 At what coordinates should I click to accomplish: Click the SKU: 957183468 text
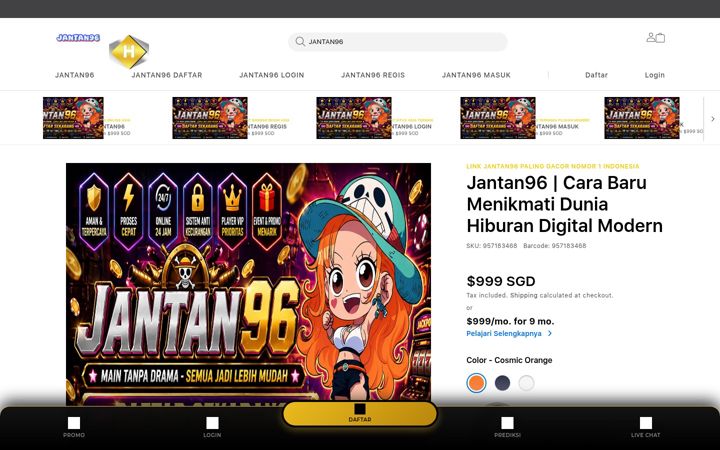[x=492, y=246]
